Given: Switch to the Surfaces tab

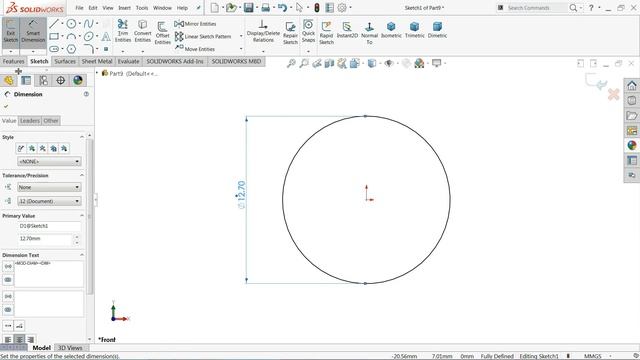Looking at the screenshot, I should coord(65,61).
